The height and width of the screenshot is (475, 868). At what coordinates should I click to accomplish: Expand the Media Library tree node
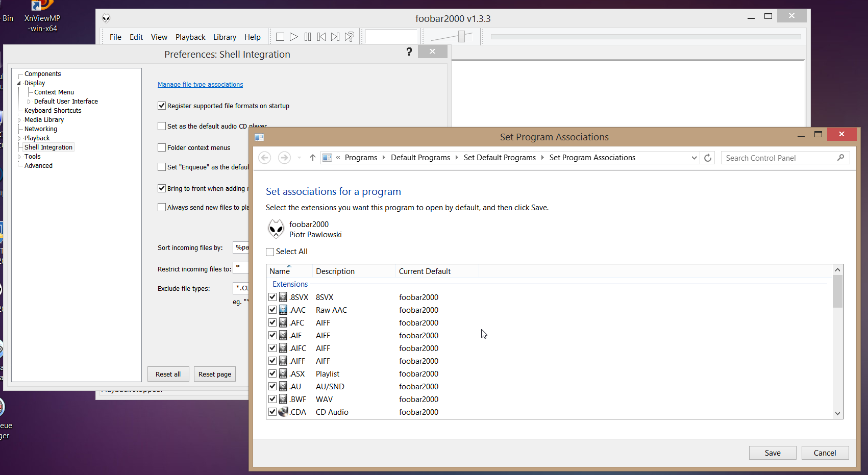coord(19,120)
